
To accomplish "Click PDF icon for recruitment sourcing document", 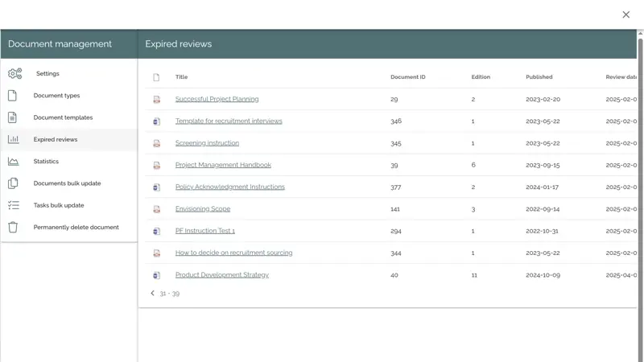I will point(156,253).
